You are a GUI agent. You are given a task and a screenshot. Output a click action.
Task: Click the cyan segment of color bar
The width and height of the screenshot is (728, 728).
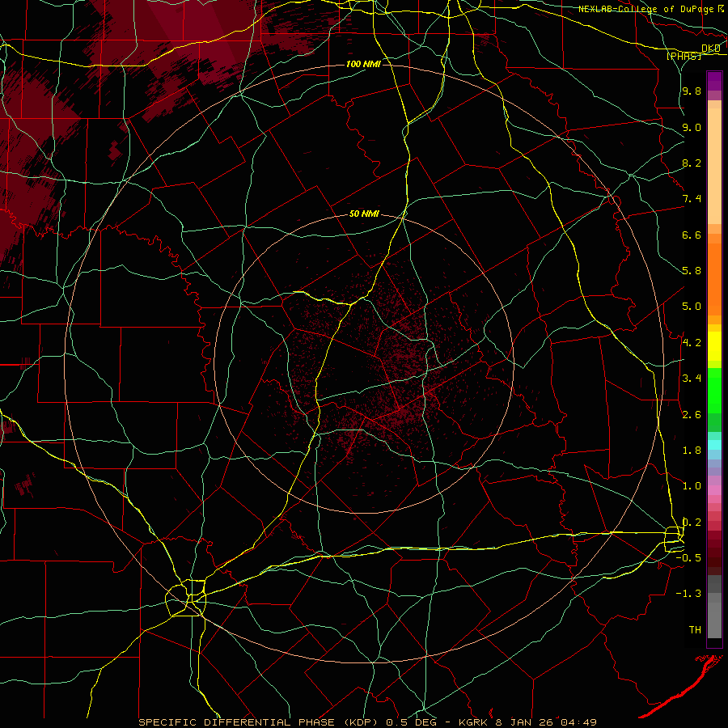coord(714,445)
